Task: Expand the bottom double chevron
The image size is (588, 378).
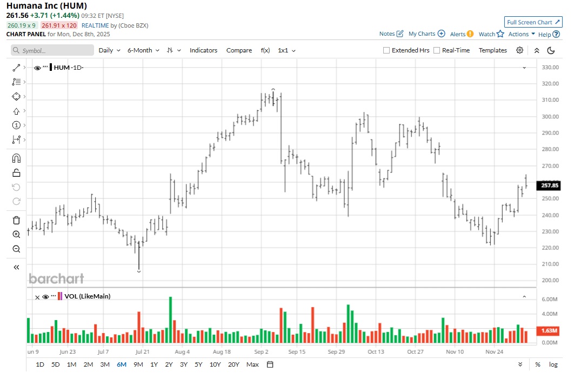Action: tap(520, 364)
